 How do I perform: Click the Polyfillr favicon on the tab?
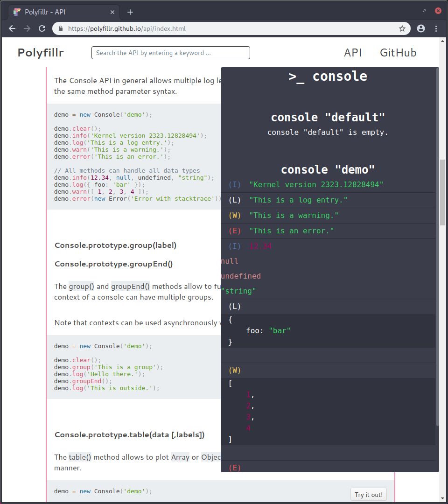point(17,12)
